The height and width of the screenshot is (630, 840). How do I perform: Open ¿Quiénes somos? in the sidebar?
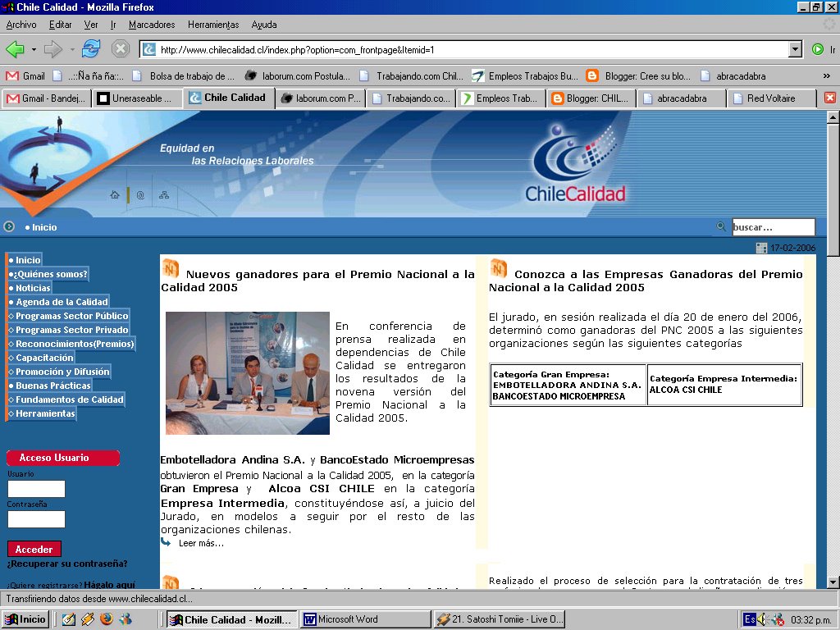(x=48, y=274)
